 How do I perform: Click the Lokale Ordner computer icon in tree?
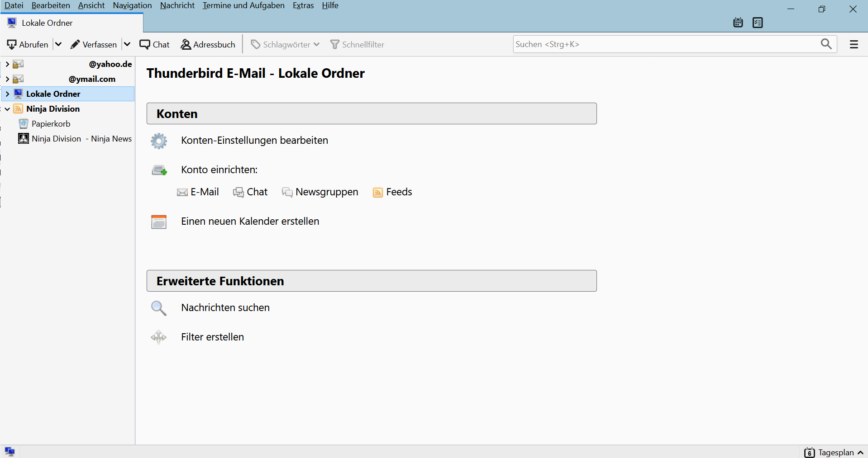point(18,94)
